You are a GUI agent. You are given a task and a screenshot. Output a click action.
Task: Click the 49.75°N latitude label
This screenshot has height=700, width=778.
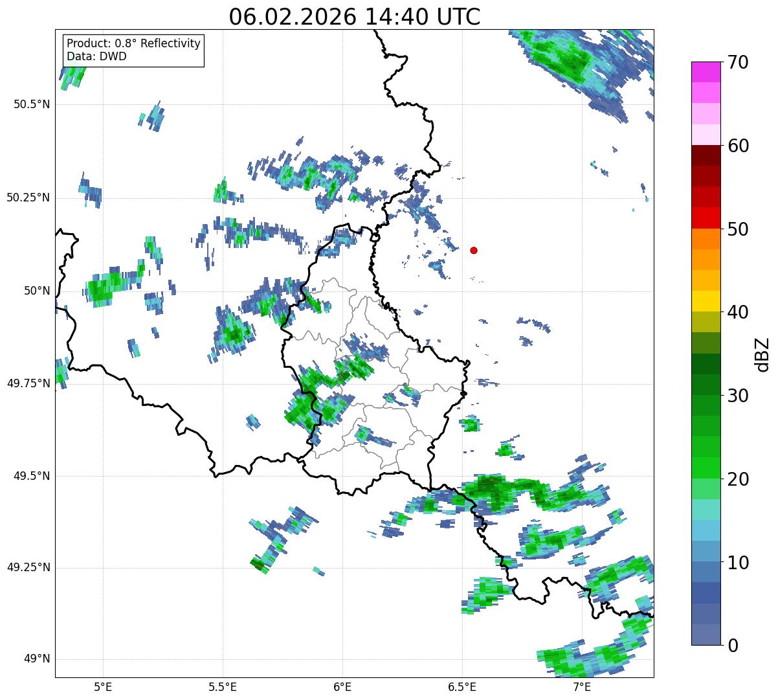click(x=28, y=383)
